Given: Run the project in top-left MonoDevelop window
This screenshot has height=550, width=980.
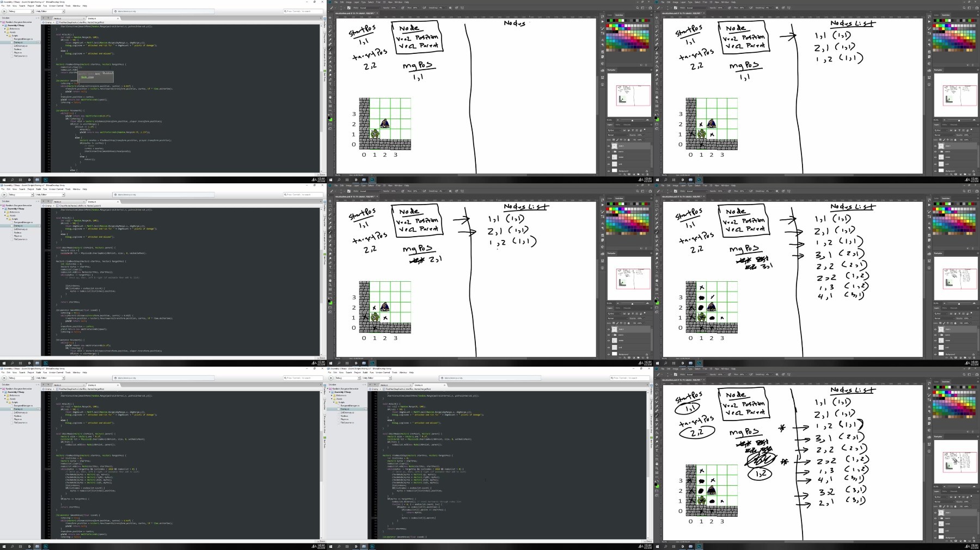Looking at the screenshot, I should click(x=4, y=11).
